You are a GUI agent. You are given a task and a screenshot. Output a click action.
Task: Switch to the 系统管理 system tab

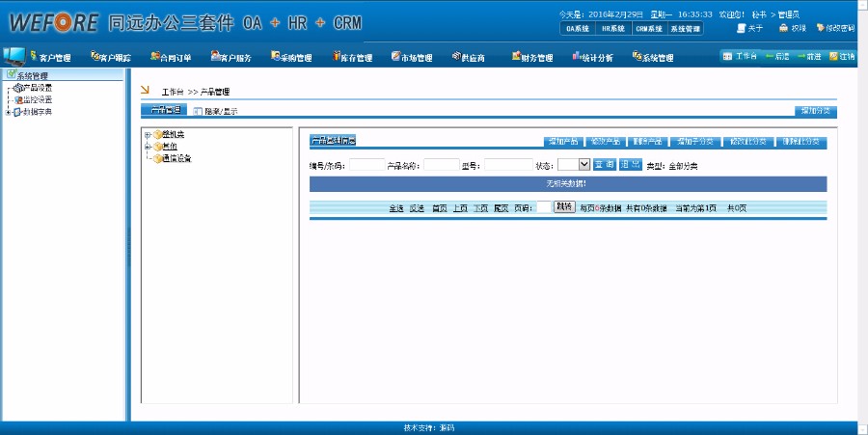686,29
